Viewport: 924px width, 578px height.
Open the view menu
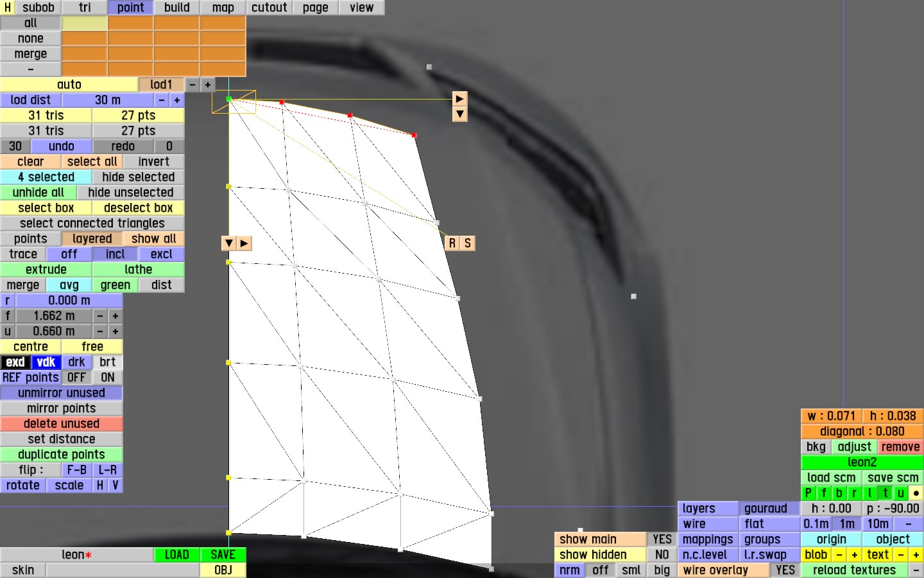point(362,8)
